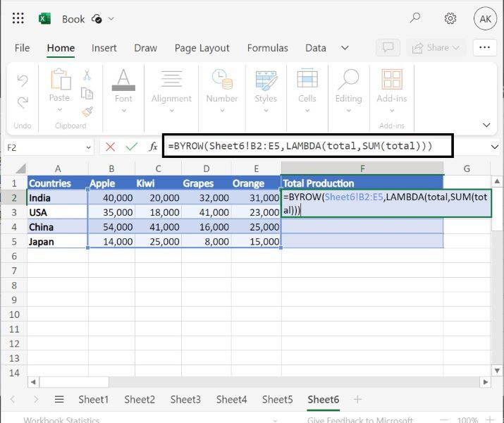Open the AK account profile button
Viewport: 504px width, 423px height.
(485, 19)
